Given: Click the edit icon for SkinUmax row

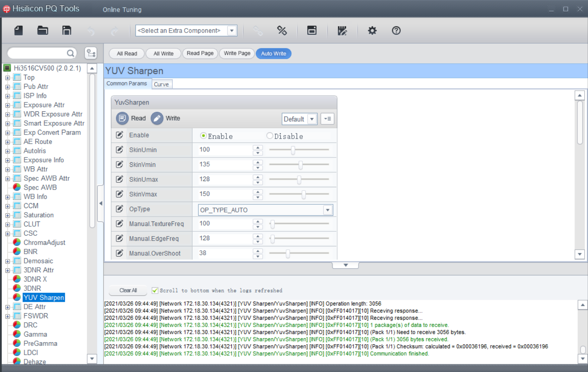Looking at the screenshot, I should coord(120,179).
